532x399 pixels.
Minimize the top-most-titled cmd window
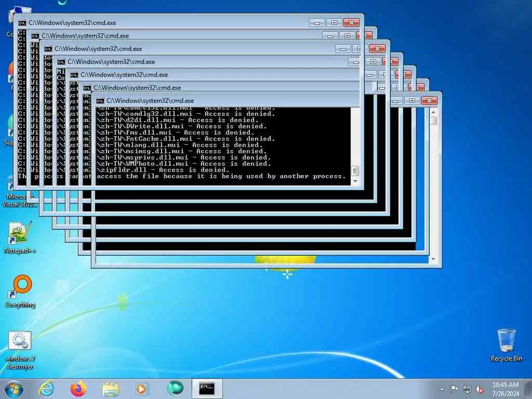[317, 23]
